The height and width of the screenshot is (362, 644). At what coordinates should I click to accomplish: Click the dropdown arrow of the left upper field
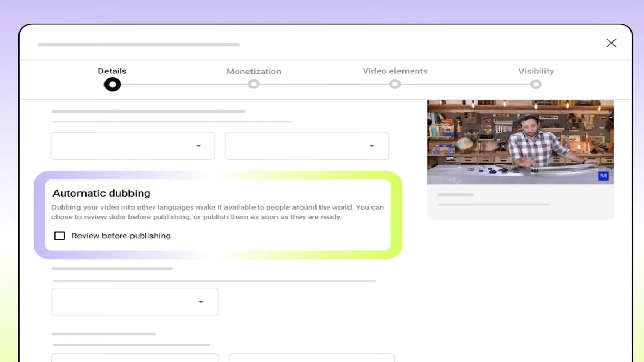(199, 145)
